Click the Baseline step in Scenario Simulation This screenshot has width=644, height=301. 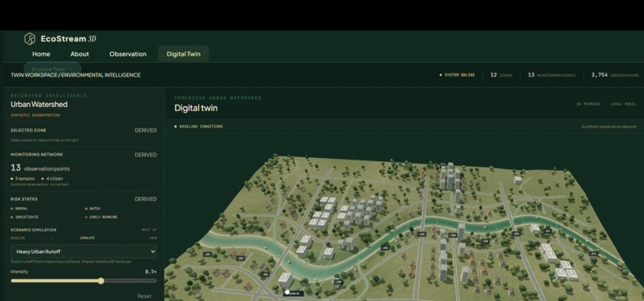pos(18,238)
